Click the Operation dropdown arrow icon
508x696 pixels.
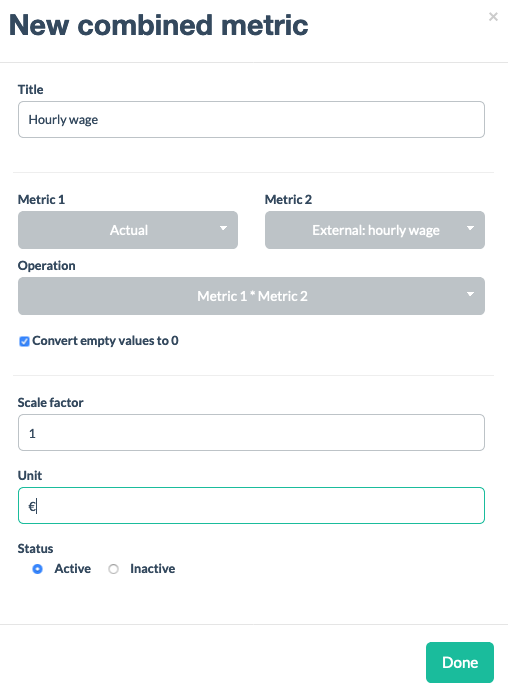(470, 294)
